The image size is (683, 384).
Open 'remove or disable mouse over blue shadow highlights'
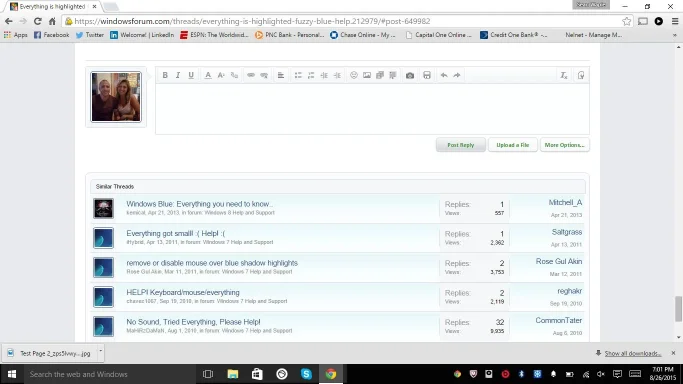[x=212, y=263]
